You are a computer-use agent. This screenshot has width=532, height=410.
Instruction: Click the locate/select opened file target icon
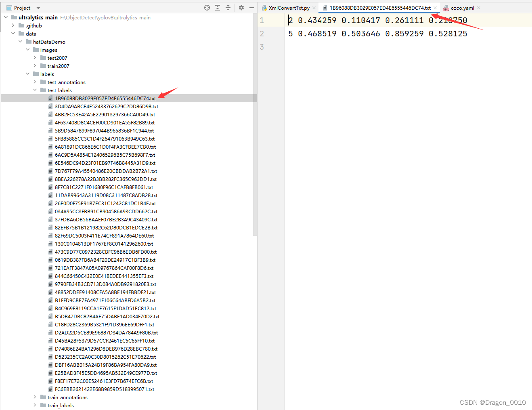coord(207,8)
